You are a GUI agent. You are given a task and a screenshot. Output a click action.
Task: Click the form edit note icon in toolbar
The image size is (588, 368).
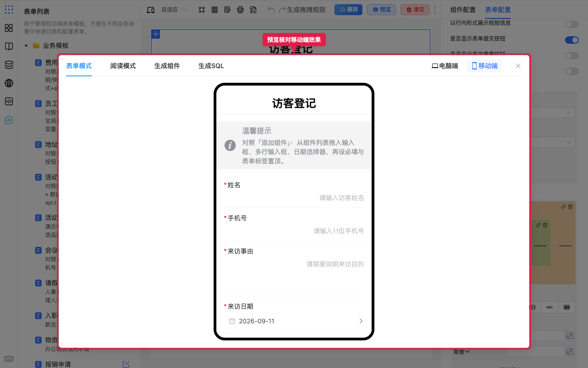tap(227, 10)
